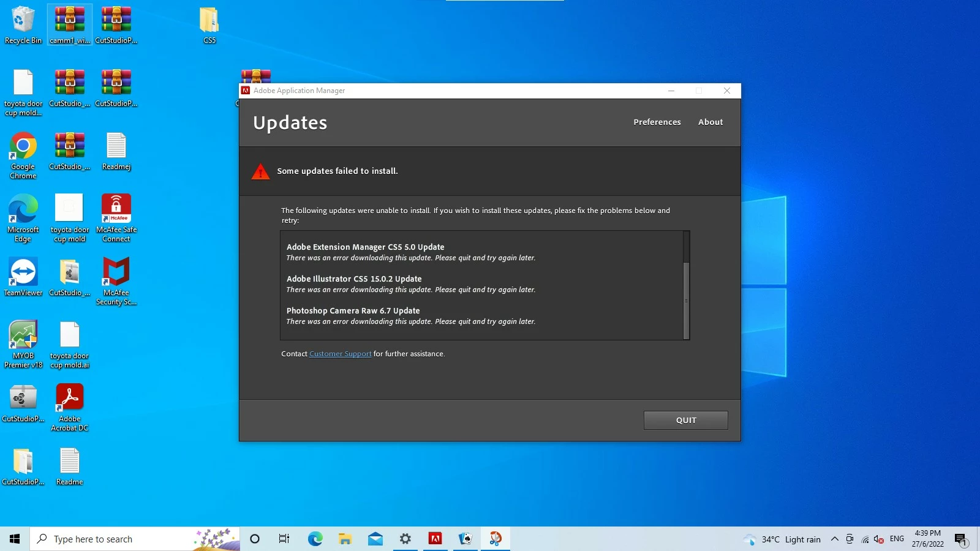Select the CutStudioP folder beside Readme
This screenshot has width=980, height=551.
point(23,467)
